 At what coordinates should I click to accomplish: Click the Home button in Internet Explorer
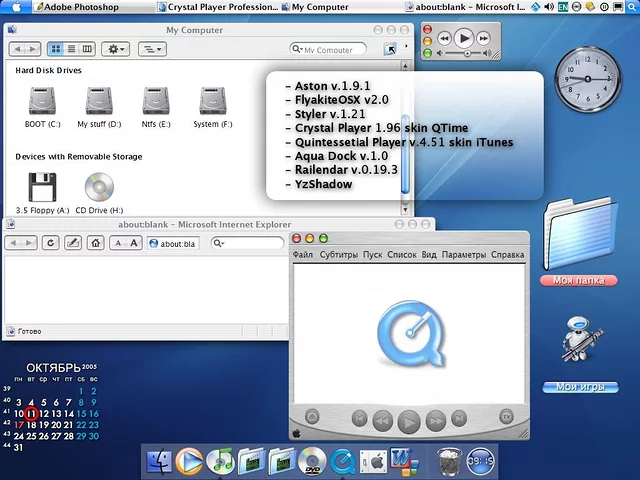pos(96,243)
